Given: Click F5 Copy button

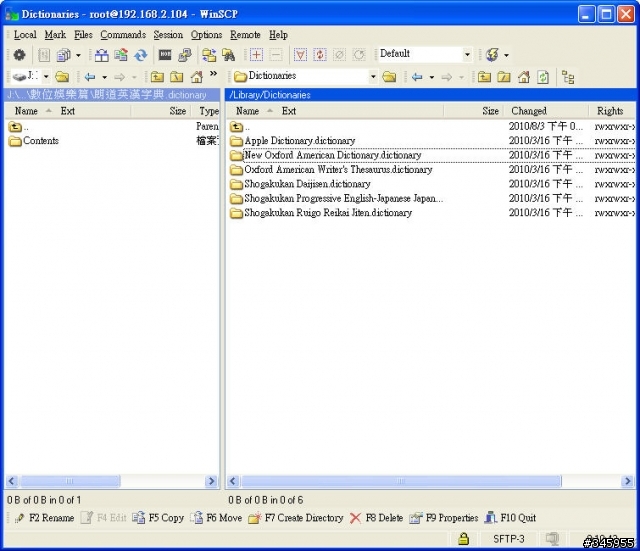Looking at the screenshot, I should tap(158, 518).
